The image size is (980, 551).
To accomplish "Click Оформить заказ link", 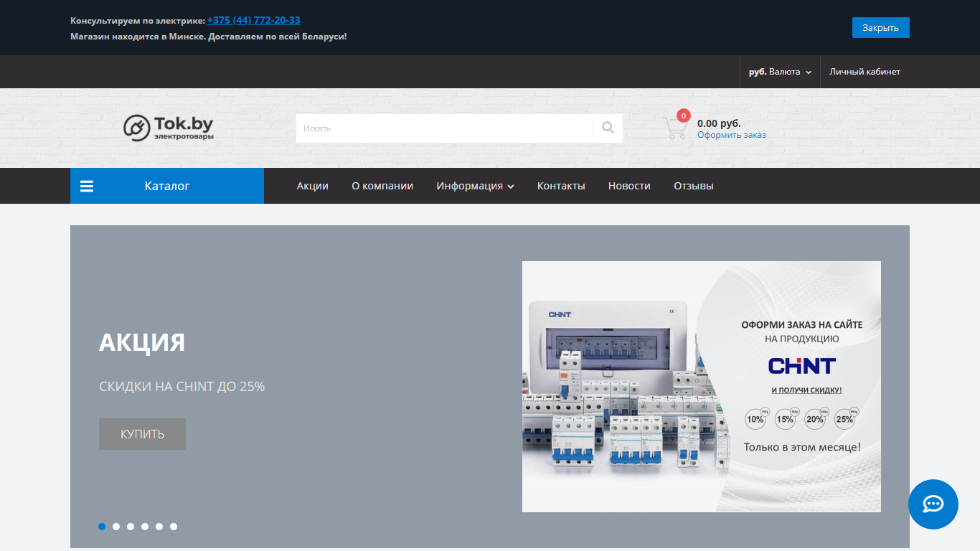I will coord(732,135).
